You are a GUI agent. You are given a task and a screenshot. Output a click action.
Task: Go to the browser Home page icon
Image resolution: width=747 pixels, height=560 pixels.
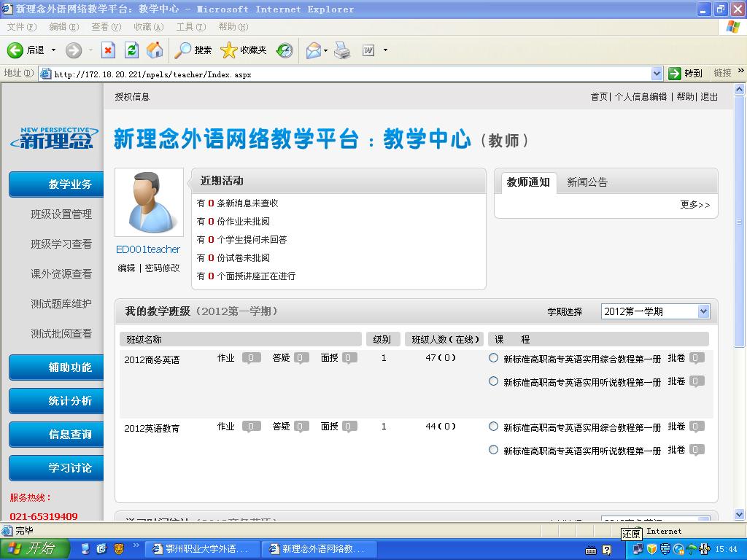coord(155,50)
